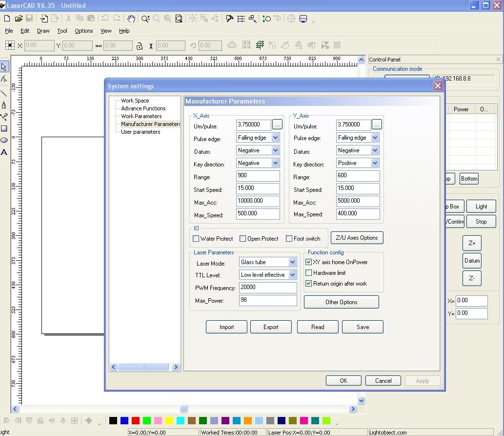Activate the Pan hand tool
Screen dimensions: 504x436
coord(131,19)
